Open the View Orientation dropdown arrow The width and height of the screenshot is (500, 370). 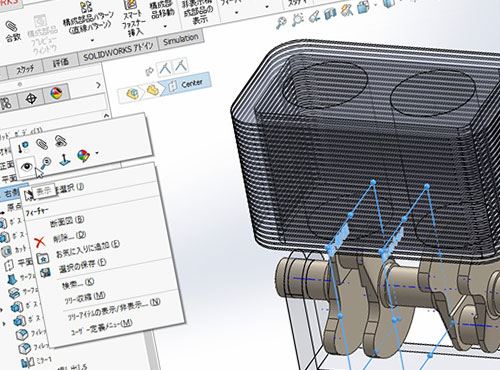coord(376,5)
